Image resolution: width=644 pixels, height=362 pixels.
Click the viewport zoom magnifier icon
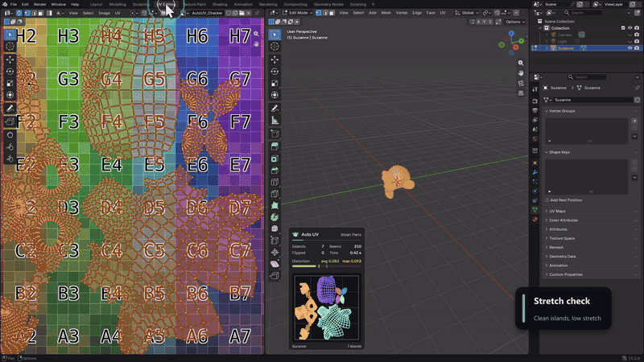tap(521, 64)
